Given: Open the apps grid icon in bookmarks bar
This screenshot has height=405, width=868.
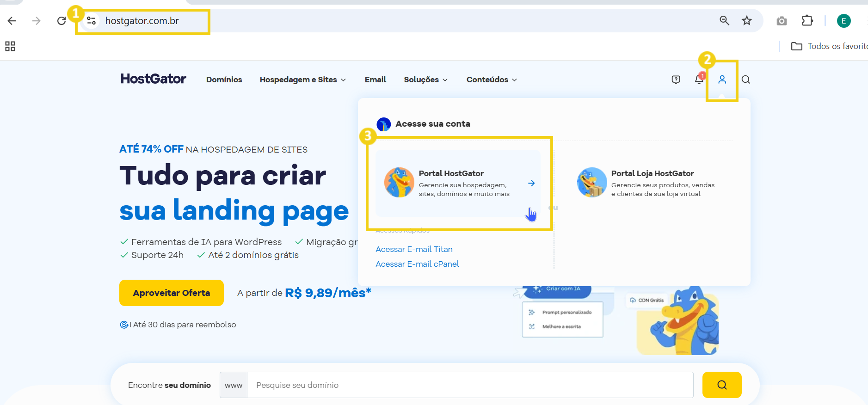Looking at the screenshot, I should (10, 46).
